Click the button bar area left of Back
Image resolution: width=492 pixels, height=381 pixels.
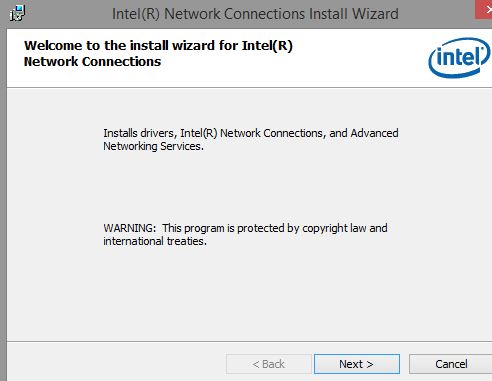point(117,363)
